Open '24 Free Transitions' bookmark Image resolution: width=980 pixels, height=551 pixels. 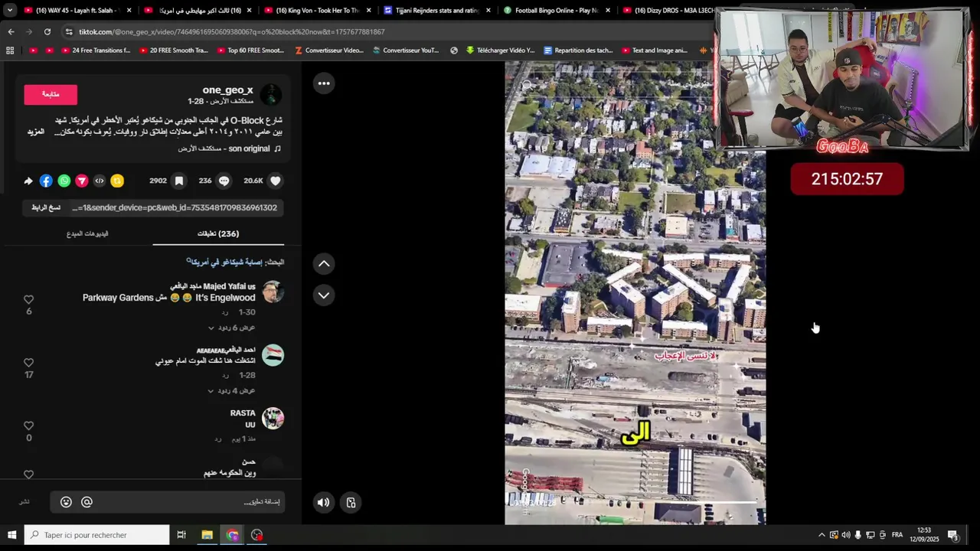tap(95, 51)
